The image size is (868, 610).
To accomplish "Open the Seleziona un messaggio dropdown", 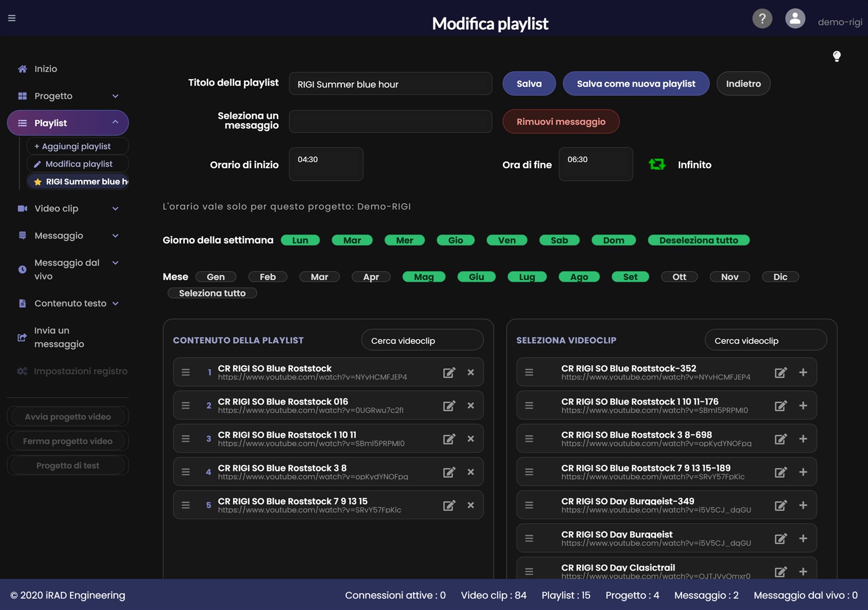I will (391, 121).
